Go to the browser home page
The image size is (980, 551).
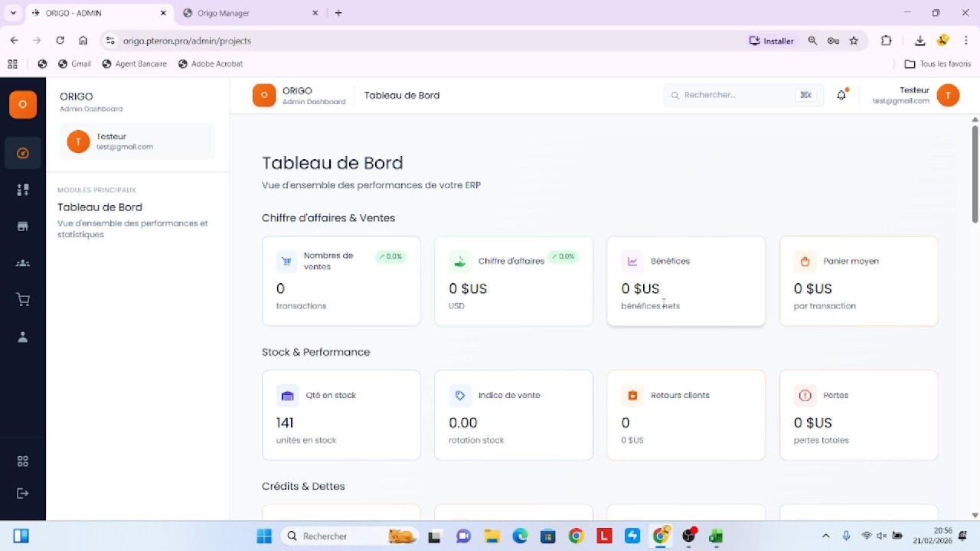click(x=83, y=41)
